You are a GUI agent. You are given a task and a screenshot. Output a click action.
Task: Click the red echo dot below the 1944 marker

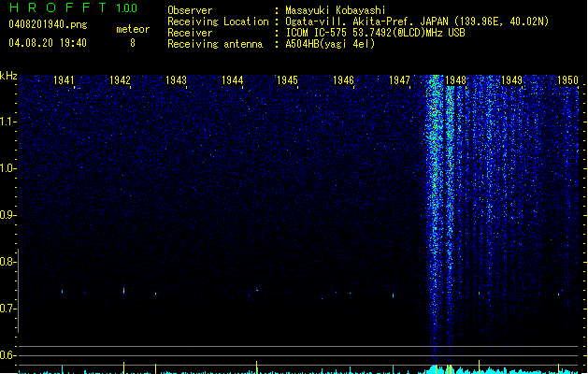[x=256, y=289]
